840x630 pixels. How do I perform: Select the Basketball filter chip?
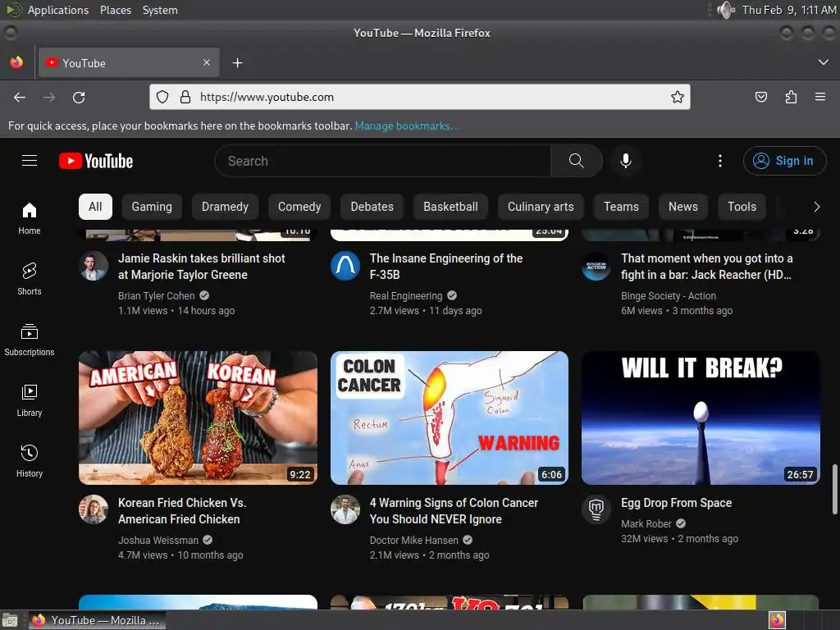[450, 207]
